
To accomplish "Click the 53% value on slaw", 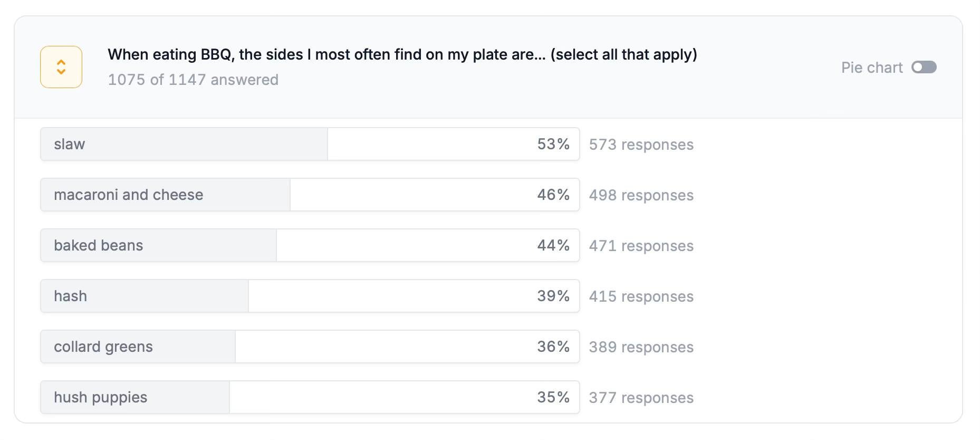I will tap(553, 144).
